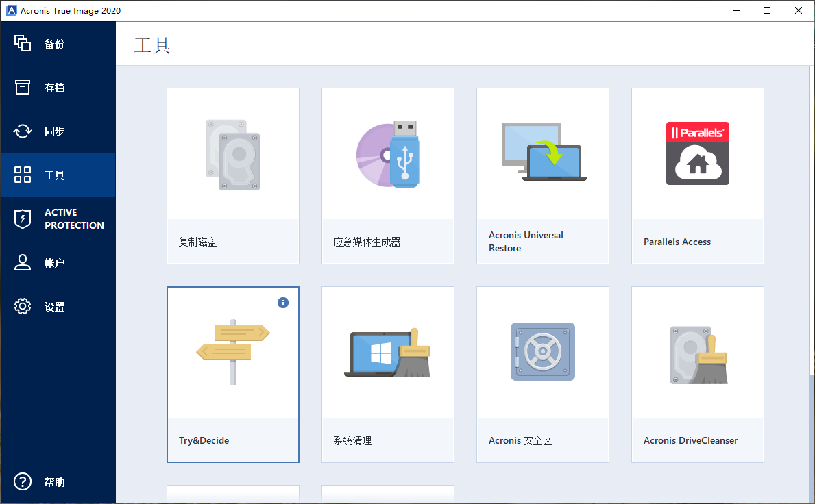Launch the 应急媒体生成器 USB and disc icon
Image resolution: width=815 pixels, height=504 pixels.
pyautogui.click(x=388, y=155)
